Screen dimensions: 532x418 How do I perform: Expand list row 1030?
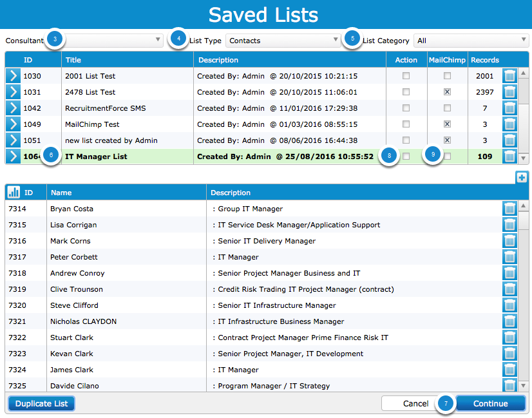point(13,75)
